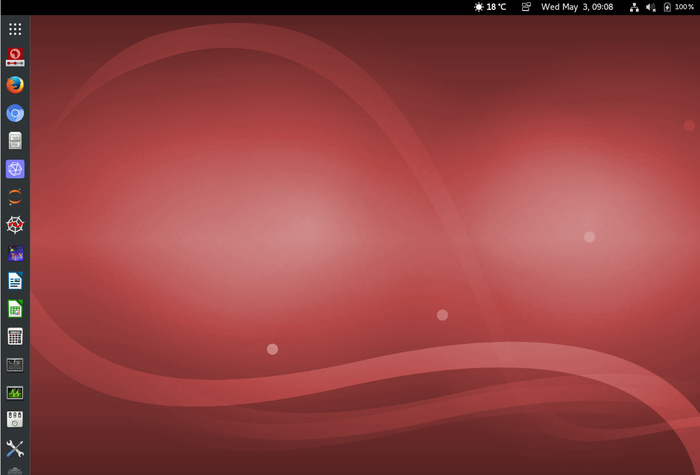
Task: Launch the purple polyhedron app
Action: pyautogui.click(x=15, y=169)
